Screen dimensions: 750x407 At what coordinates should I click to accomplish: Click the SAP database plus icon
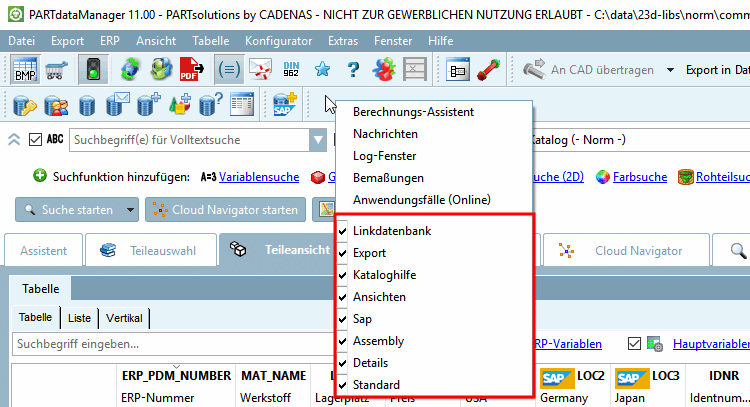285,105
